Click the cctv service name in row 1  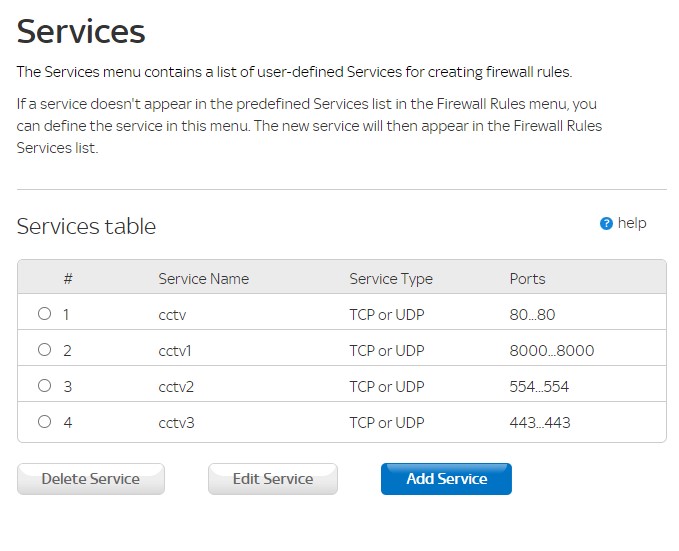(172, 315)
